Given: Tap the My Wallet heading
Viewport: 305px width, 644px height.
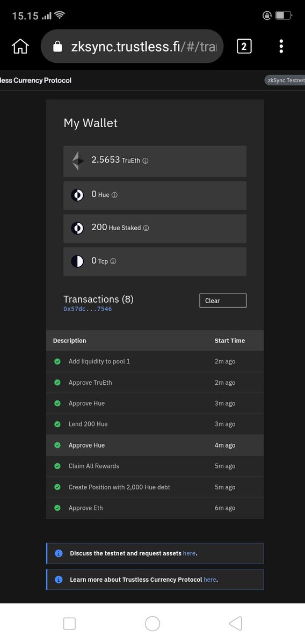Looking at the screenshot, I should tap(91, 123).
